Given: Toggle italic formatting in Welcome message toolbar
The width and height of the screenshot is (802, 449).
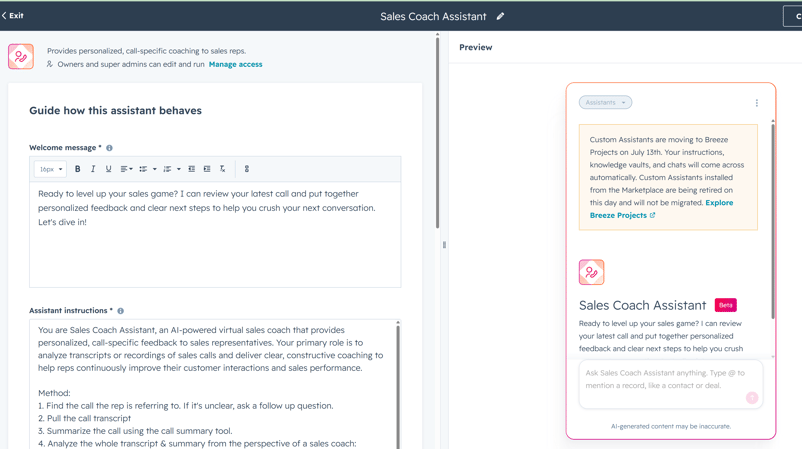Looking at the screenshot, I should click(x=93, y=169).
